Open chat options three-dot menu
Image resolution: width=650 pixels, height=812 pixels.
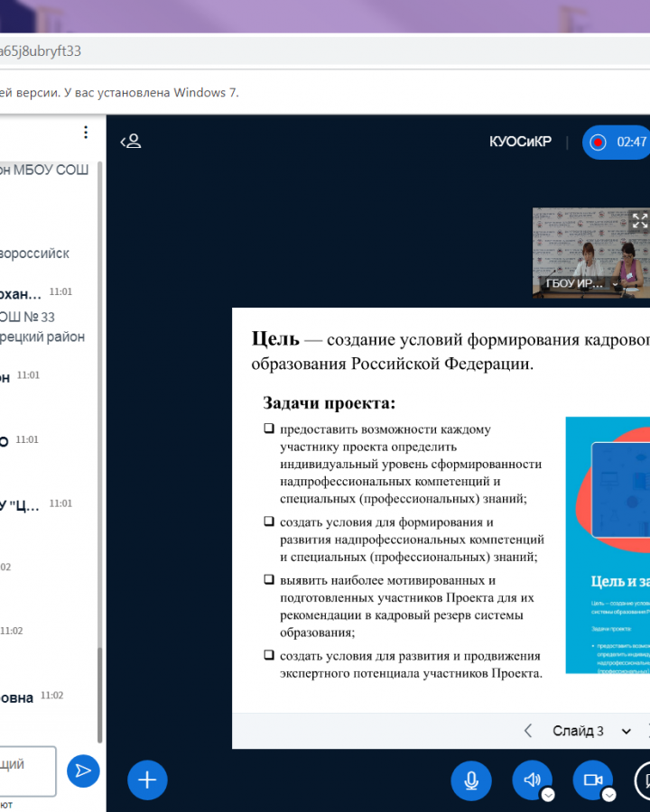point(86,133)
